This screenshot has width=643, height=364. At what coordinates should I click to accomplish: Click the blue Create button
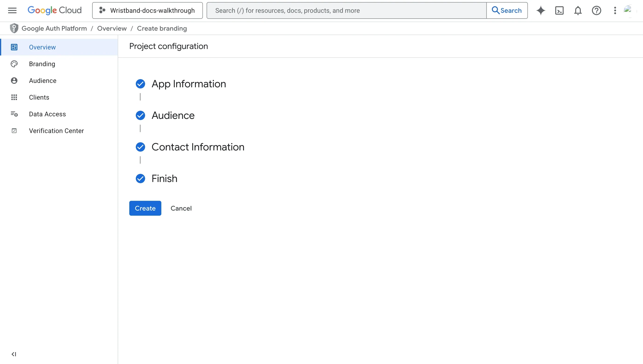click(145, 208)
